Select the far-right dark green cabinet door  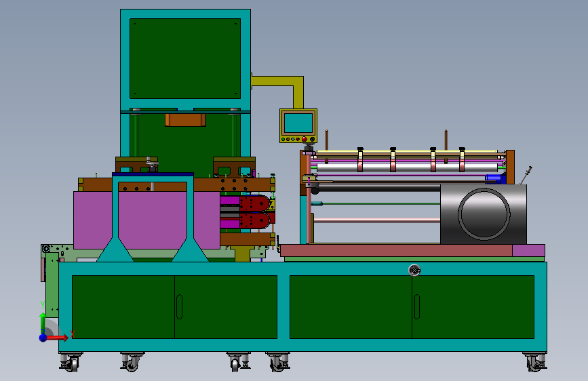tap(473, 306)
